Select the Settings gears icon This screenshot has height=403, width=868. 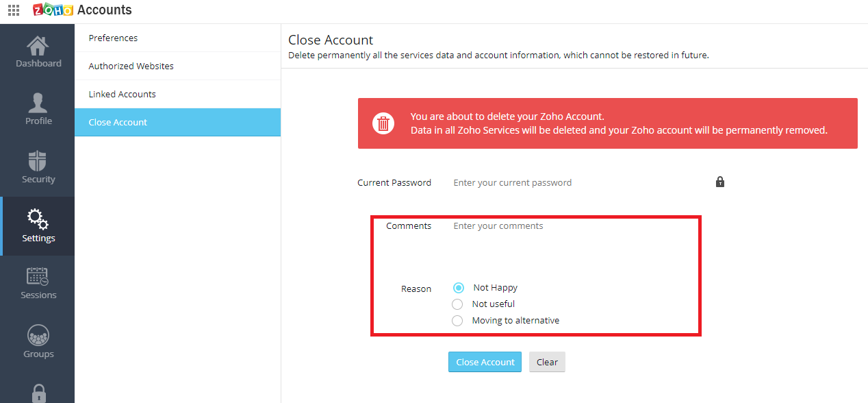tap(38, 219)
